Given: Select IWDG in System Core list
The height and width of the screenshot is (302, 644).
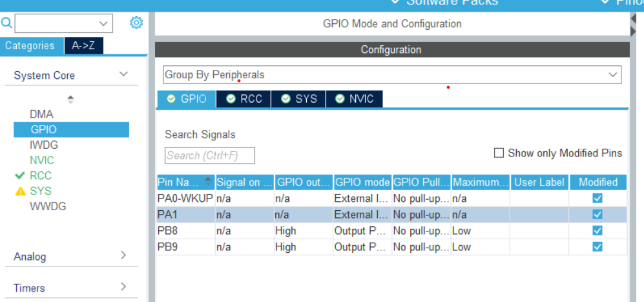Looking at the screenshot, I should pyautogui.click(x=44, y=145).
